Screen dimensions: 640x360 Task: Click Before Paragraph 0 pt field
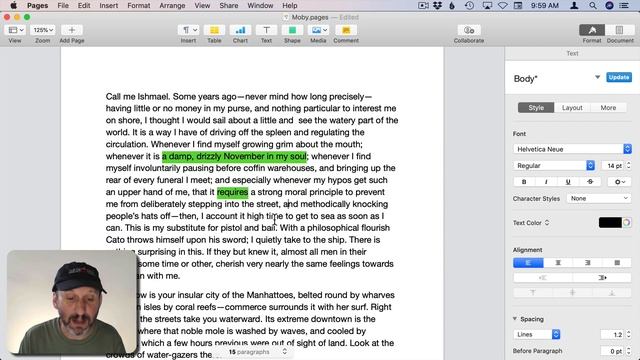point(612,351)
